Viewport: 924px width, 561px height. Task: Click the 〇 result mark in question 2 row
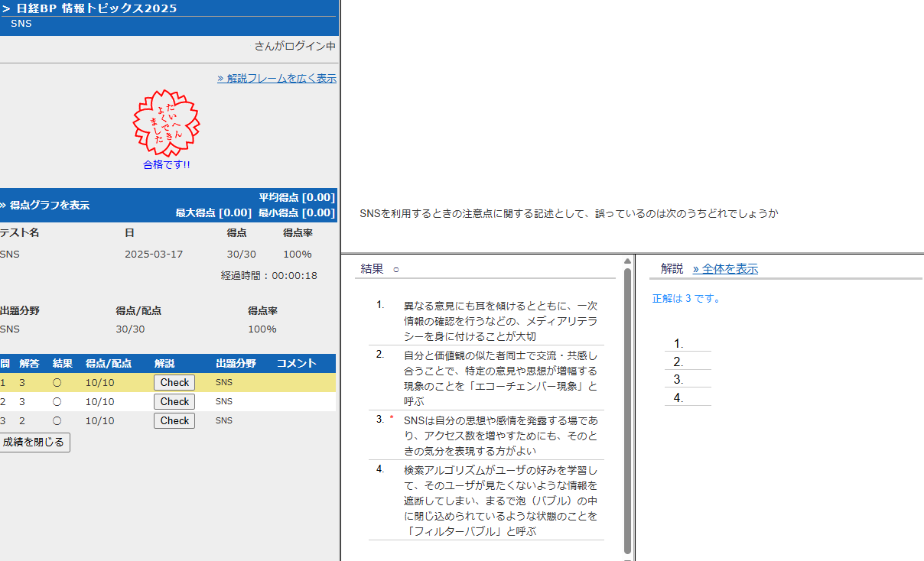[x=57, y=401]
